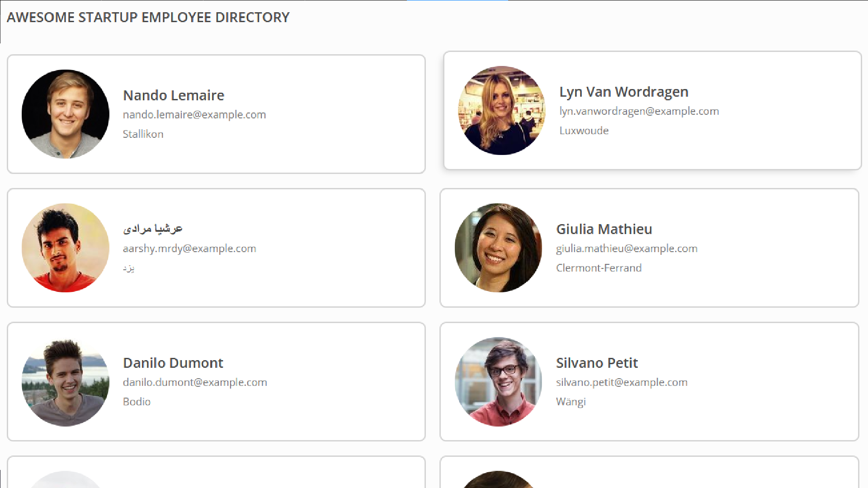This screenshot has width=868, height=488.
Task: Click the Awesome Startup Employee Directory title
Action: click(x=148, y=17)
